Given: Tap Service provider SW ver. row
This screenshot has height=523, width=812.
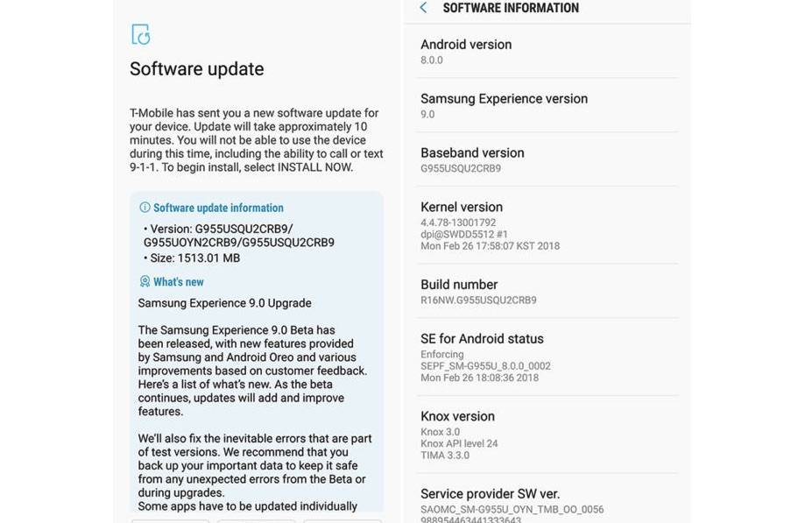Looking at the screenshot, I should (547, 499).
